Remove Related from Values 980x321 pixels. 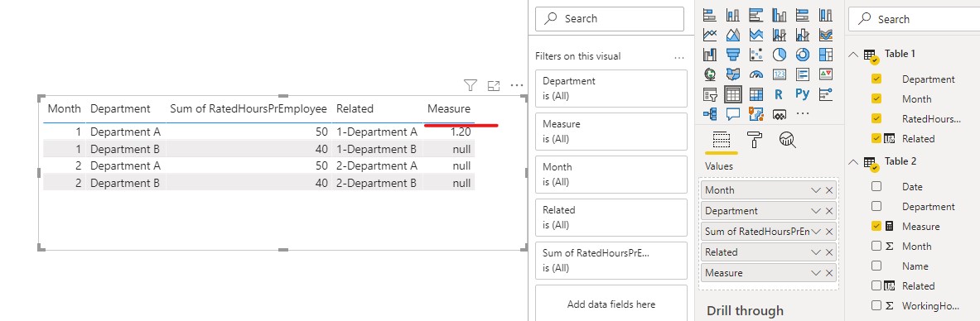tap(829, 252)
